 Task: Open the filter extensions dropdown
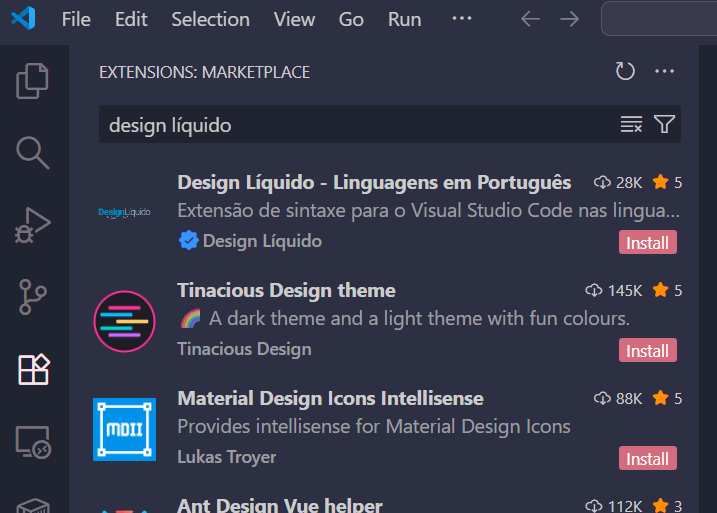[664, 124]
